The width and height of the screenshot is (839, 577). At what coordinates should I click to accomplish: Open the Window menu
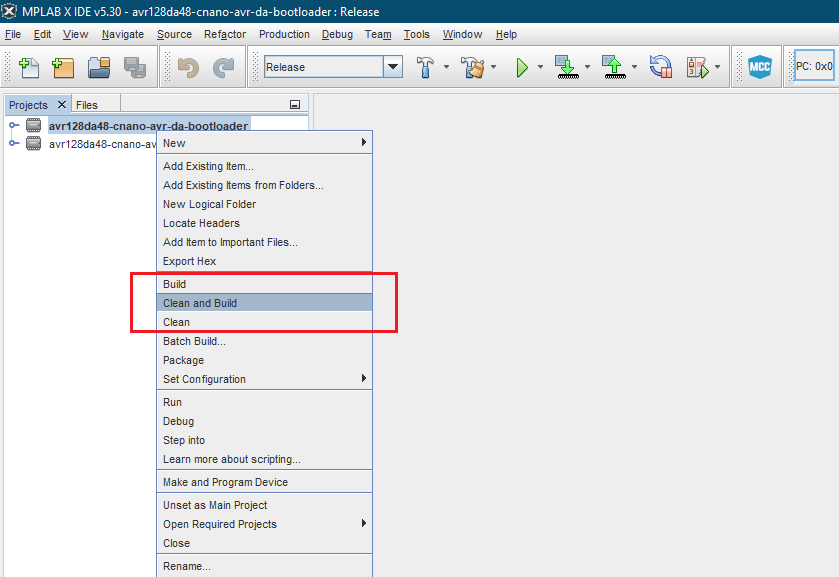coord(462,34)
